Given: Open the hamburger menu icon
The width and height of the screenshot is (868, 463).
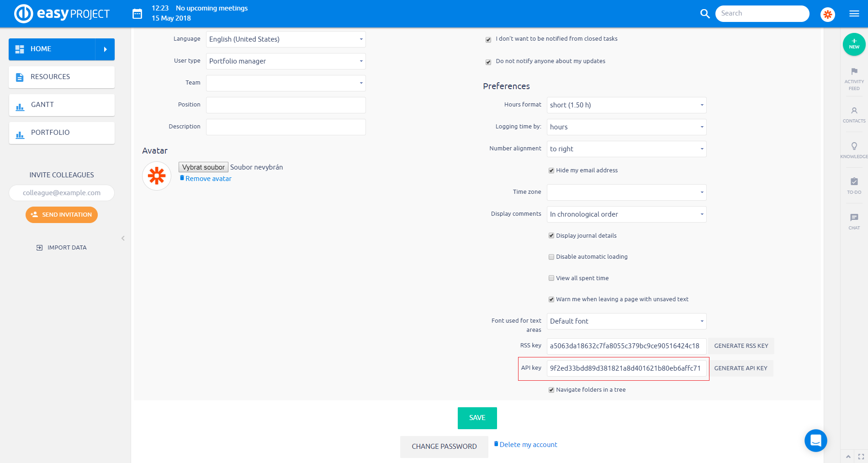Looking at the screenshot, I should click(854, 14).
